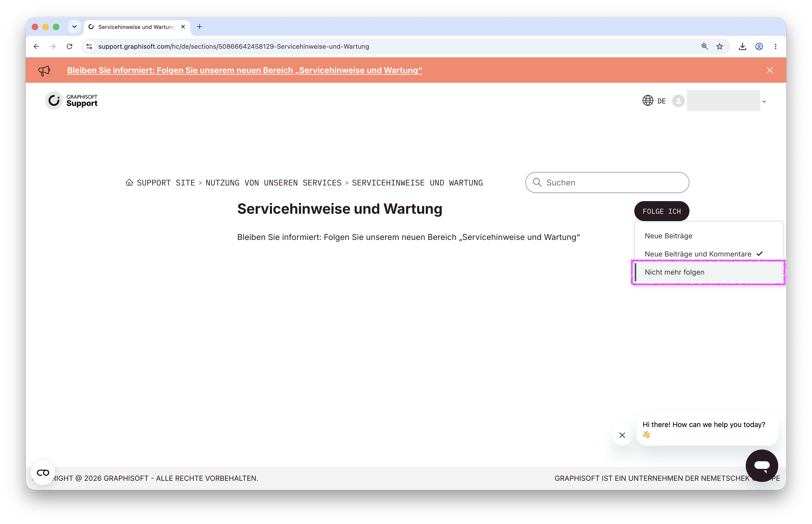Viewport: 812px width, 524px height.
Task: Click the home icon in breadcrumb
Action: 129,182
